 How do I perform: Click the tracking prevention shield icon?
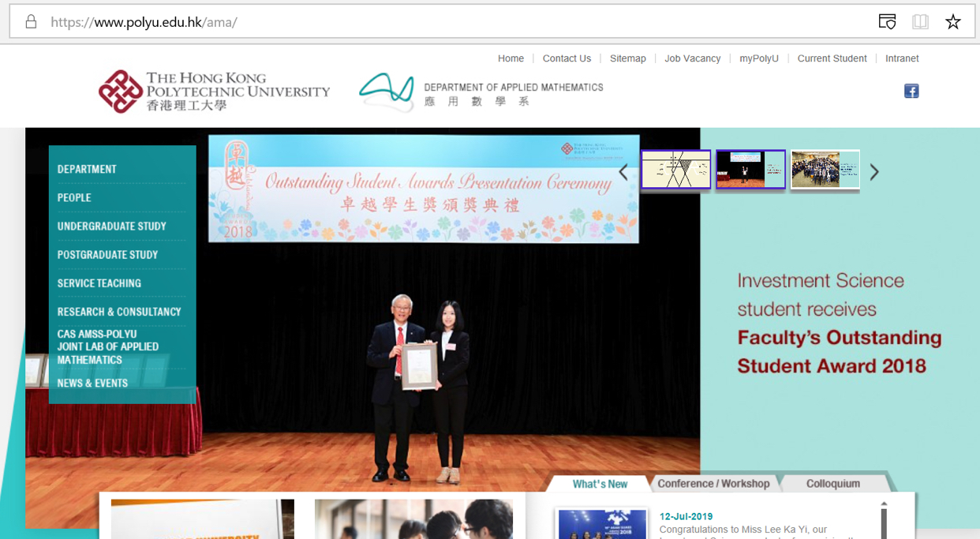coord(887,22)
